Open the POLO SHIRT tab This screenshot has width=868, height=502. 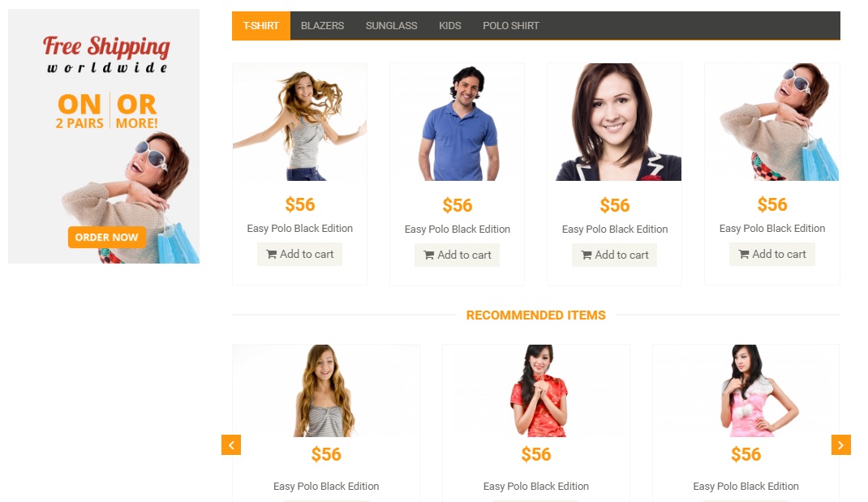click(x=510, y=25)
